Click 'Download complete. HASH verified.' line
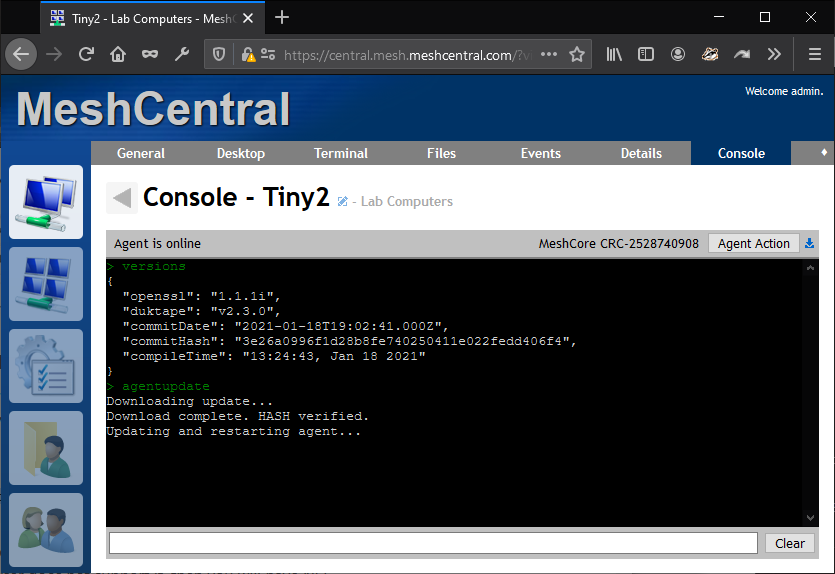Screen dimensions: 835x574 [x=238, y=416]
